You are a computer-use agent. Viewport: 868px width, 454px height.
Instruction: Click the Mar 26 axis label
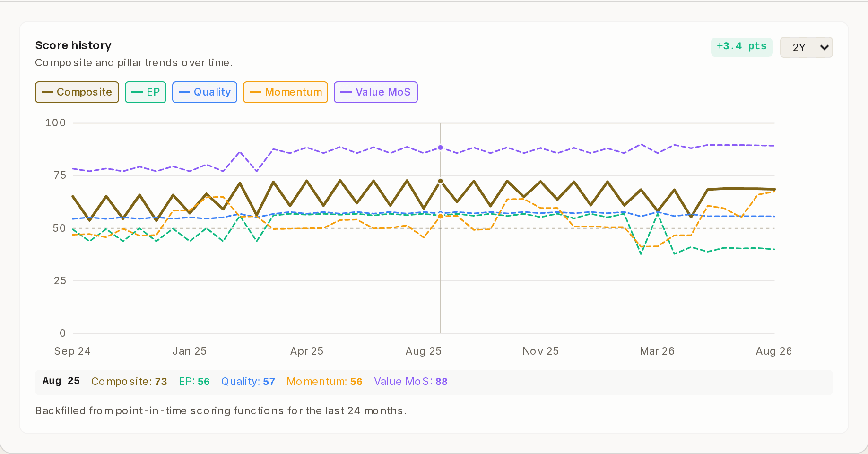pyautogui.click(x=657, y=351)
